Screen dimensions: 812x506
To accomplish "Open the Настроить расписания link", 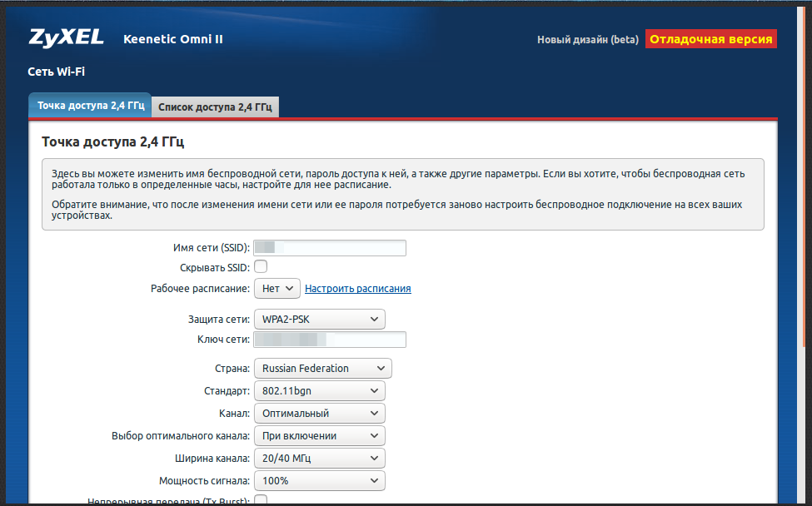I will pyautogui.click(x=358, y=289).
